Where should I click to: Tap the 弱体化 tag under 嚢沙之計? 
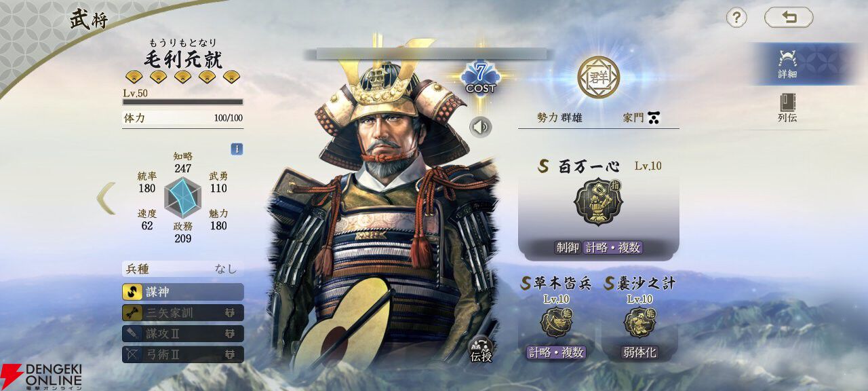coord(639,352)
